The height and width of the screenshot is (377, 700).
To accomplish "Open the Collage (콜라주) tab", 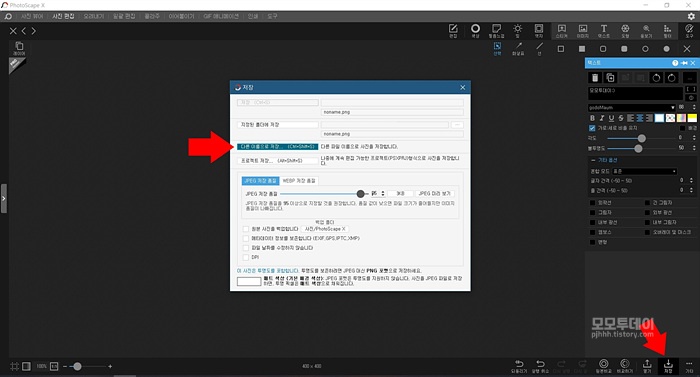I will tap(152, 16).
